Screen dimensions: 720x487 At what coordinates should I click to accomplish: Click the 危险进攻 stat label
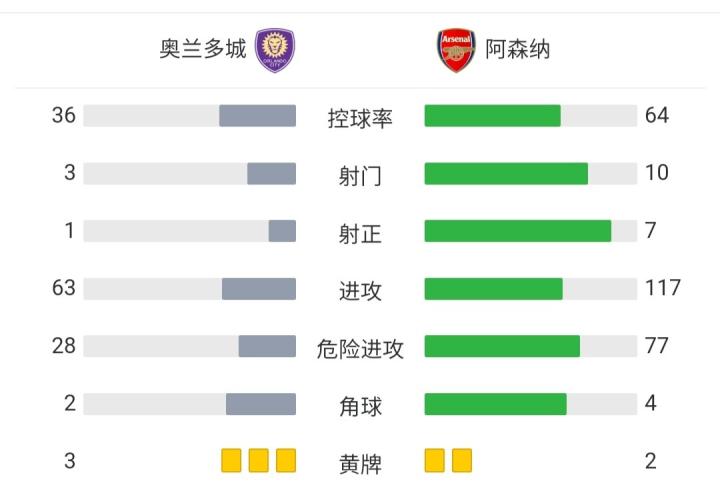pos(360,349)
